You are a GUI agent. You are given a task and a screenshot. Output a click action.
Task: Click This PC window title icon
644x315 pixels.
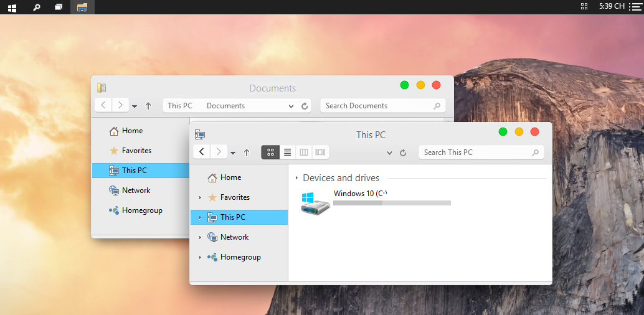coord(200,134)
